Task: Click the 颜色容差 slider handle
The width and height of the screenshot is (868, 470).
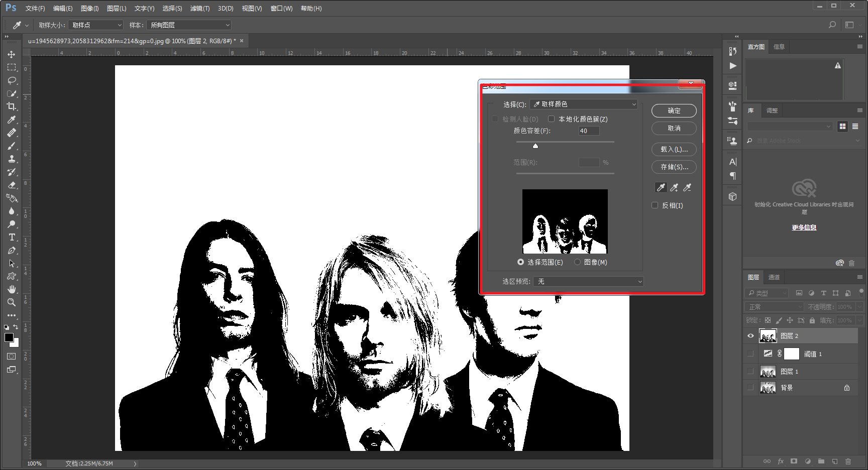Action: click(x=535, y=146)
